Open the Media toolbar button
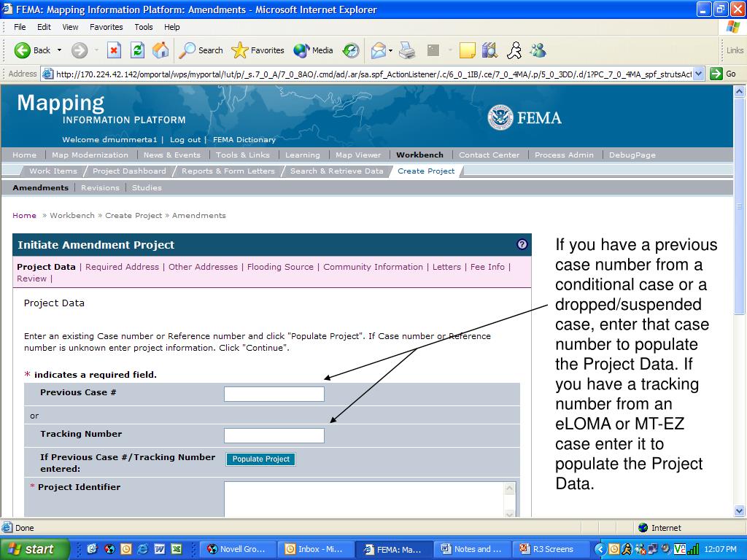The height and width of the screenshot is (560, 747). pyautogui.click(x=313, y=50)
